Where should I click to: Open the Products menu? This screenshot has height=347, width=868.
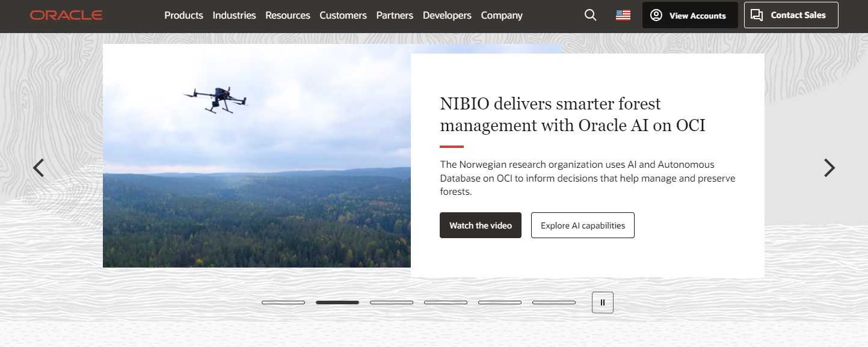coord(183,15)
